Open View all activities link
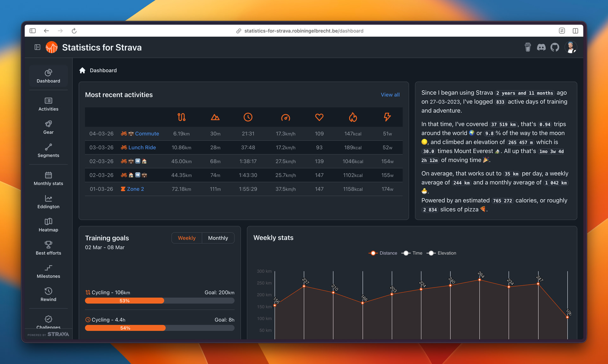The height and width of the screenshot is (364, 608). [390, 95]
